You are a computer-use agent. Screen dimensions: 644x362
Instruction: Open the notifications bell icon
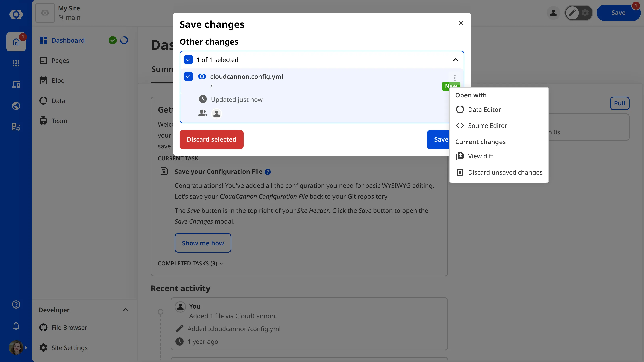pyautogui.click(x=16, y=326)
